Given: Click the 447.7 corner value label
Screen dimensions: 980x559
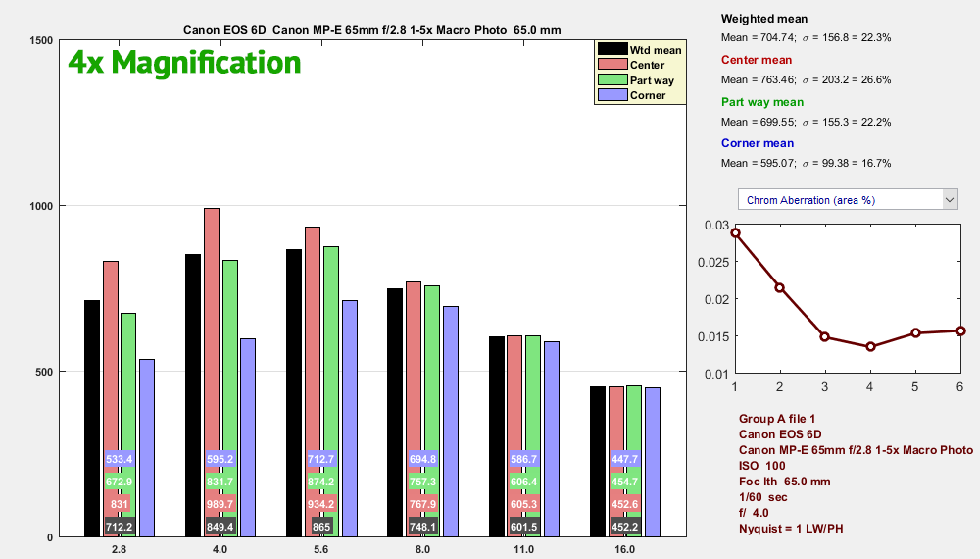Looking at the screenshot, I should point(625,459).
